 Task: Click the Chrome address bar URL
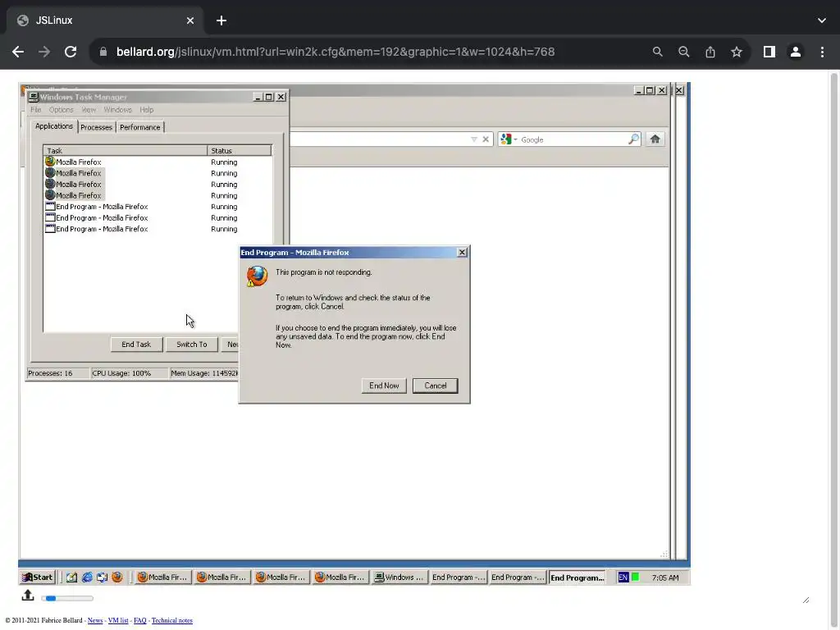coord(336,52)
